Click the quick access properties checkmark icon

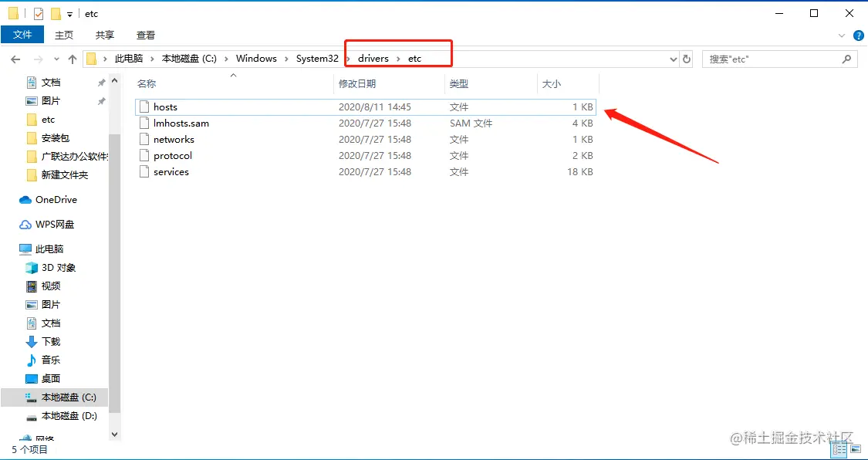click(39, 14)
